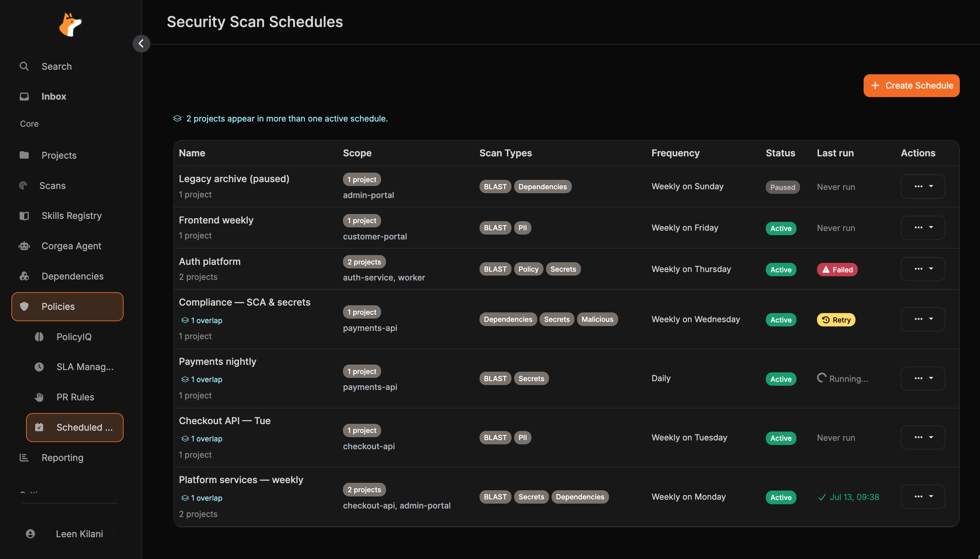Image resolution: width=980 pixels, height=559 pixels.
Task: Click 2 projects badge in Auth platform row
Action: click(x=364, y=262)
